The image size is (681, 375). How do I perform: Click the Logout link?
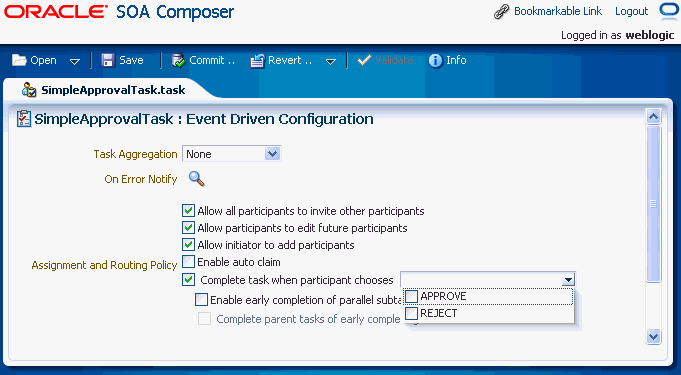631,11
